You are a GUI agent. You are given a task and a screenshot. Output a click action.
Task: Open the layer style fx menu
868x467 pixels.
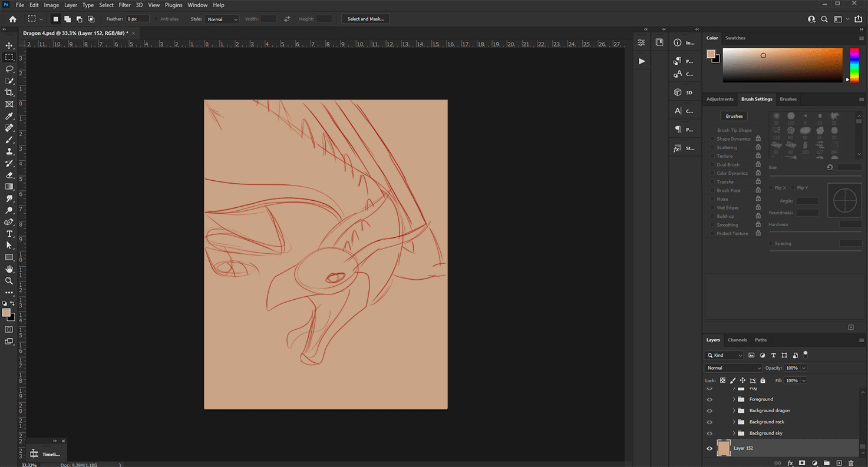click(x=790, y=463)
